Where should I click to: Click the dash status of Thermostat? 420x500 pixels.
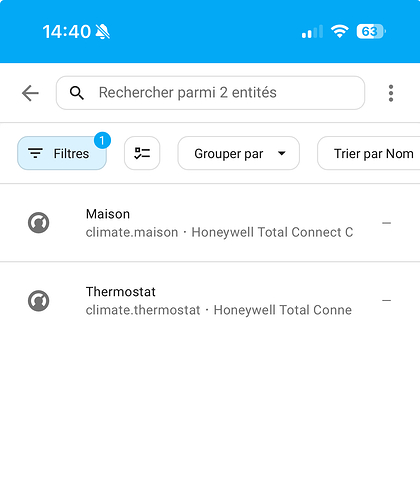tap(386, 300)
